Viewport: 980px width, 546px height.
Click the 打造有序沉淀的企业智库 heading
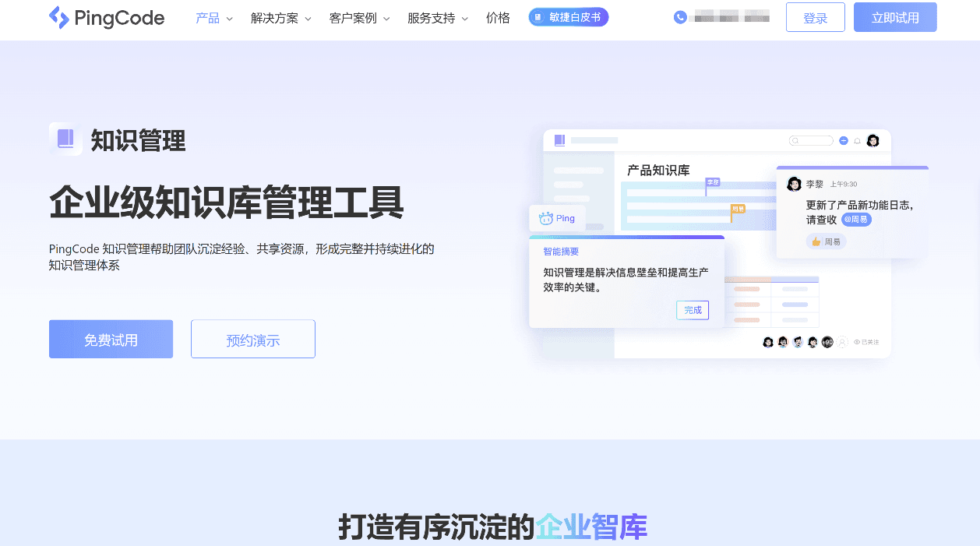493,527
